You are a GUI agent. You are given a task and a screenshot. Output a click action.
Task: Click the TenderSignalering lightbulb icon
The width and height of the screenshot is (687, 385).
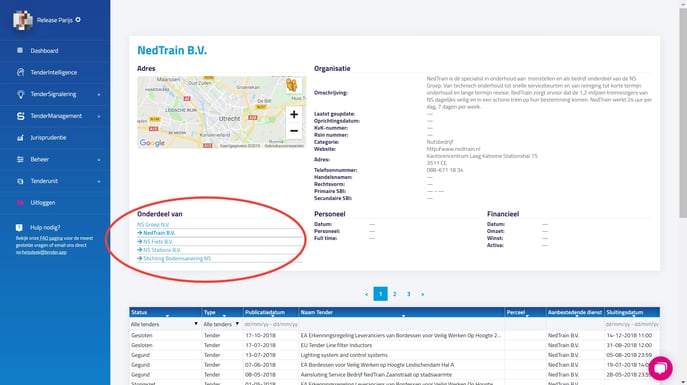20,94
